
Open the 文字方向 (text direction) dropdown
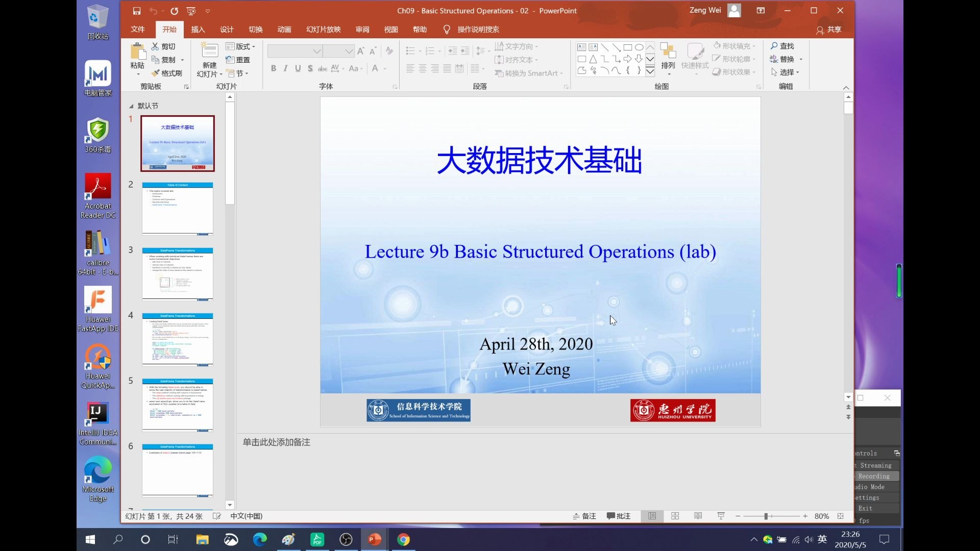pyautogui.click(x=517, y=46)
